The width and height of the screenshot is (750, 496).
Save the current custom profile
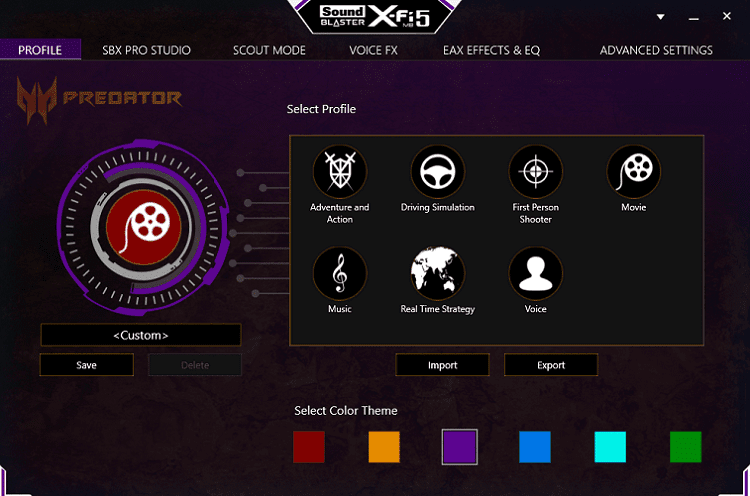(x=87, y=365)
